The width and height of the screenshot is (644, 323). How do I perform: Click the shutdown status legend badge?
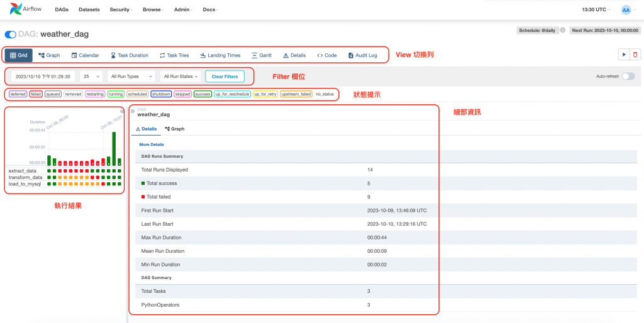pyautogui.click(x=161, y=94)
